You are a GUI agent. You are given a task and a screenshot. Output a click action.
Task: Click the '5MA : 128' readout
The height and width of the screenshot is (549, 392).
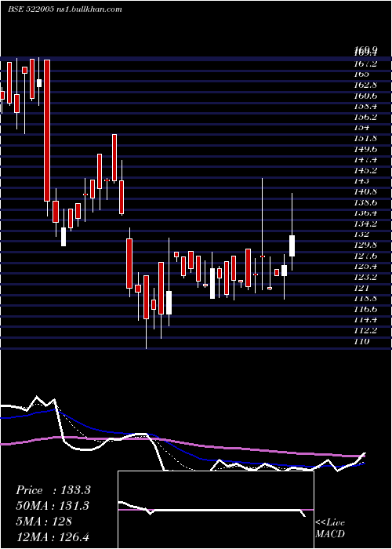point(44,522)
